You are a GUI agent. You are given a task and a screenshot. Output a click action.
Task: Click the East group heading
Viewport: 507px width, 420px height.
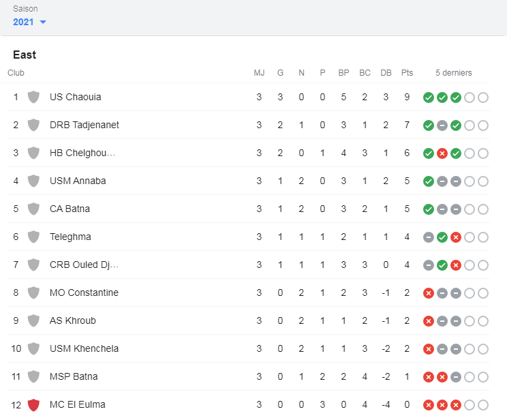(25, 55)
